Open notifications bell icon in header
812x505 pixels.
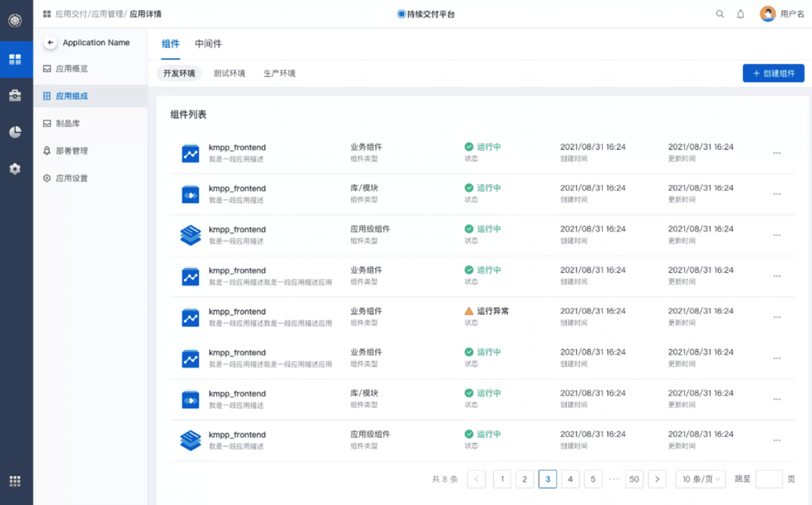pos(741,14)
